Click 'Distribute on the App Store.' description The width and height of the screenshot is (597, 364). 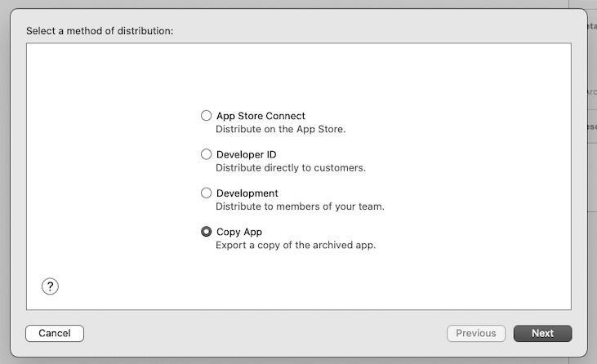[x=281, y=129]
